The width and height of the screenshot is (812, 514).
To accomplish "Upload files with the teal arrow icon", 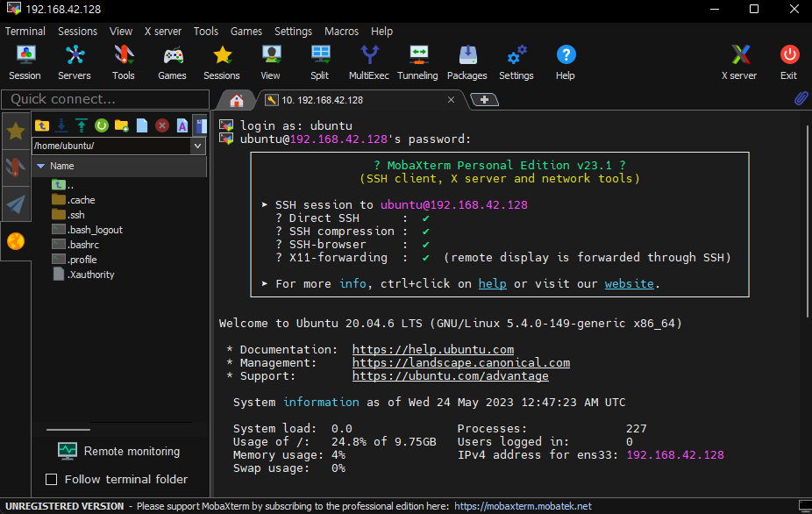I will [82, 125].
